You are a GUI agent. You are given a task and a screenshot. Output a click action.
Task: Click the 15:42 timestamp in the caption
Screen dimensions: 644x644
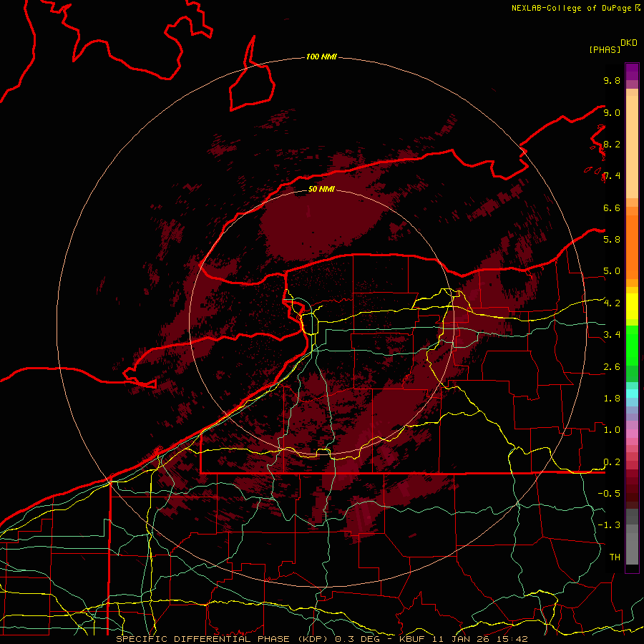[513, 639]
